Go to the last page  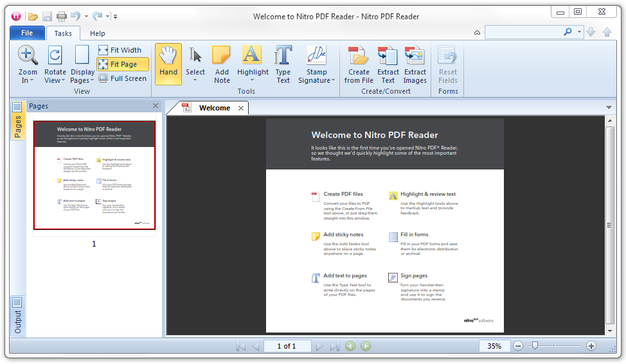pos(334,346)
